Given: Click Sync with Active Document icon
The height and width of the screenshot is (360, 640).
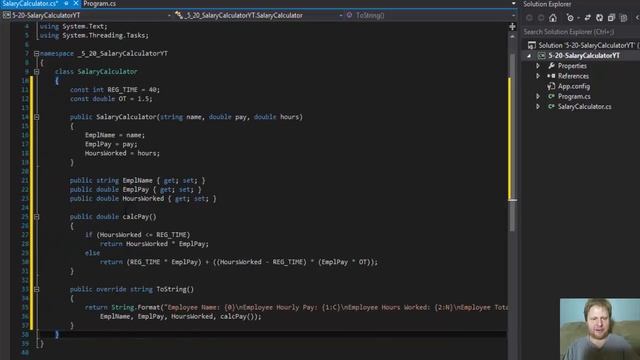Looking at the screenshot, I should tap(587, 18).
